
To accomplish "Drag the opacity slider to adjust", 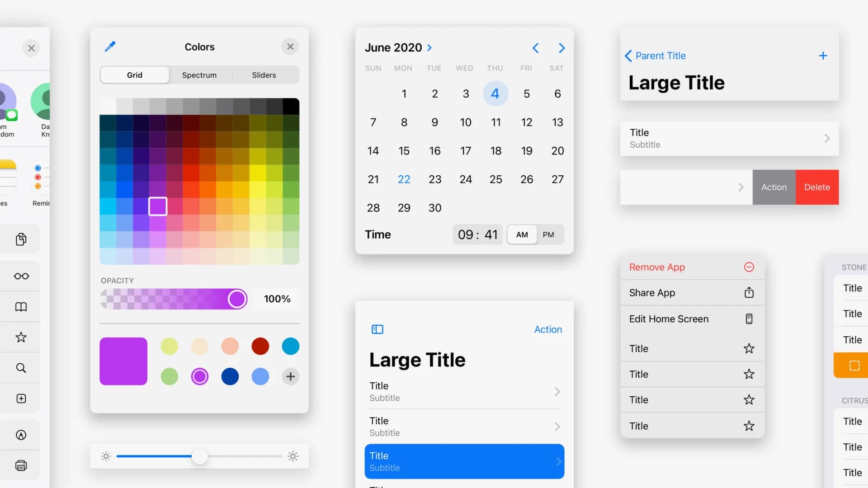I will coord(236,299).
